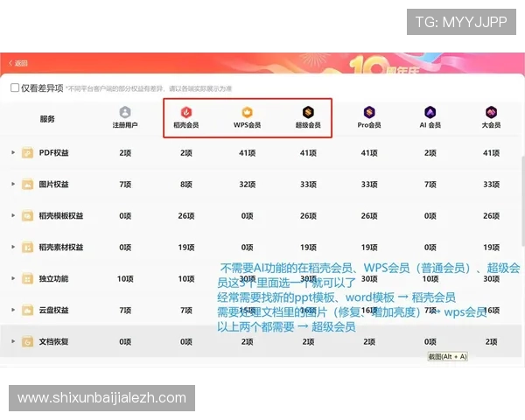525x420 pixels.
Task: Expand the 文档恢复 row arrow
Action: coord(13,341)
